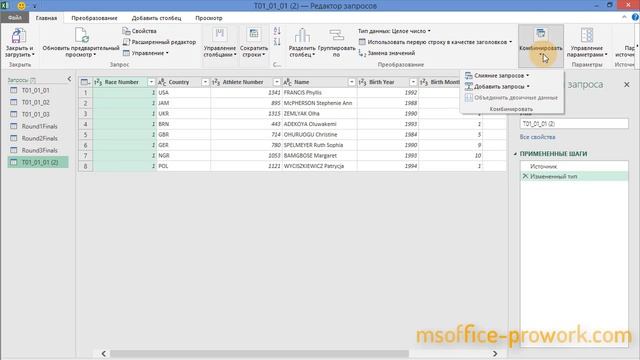Open Close and Load (Закрыть и загрузить)
640x360 pixels.
tap(19, 42)
